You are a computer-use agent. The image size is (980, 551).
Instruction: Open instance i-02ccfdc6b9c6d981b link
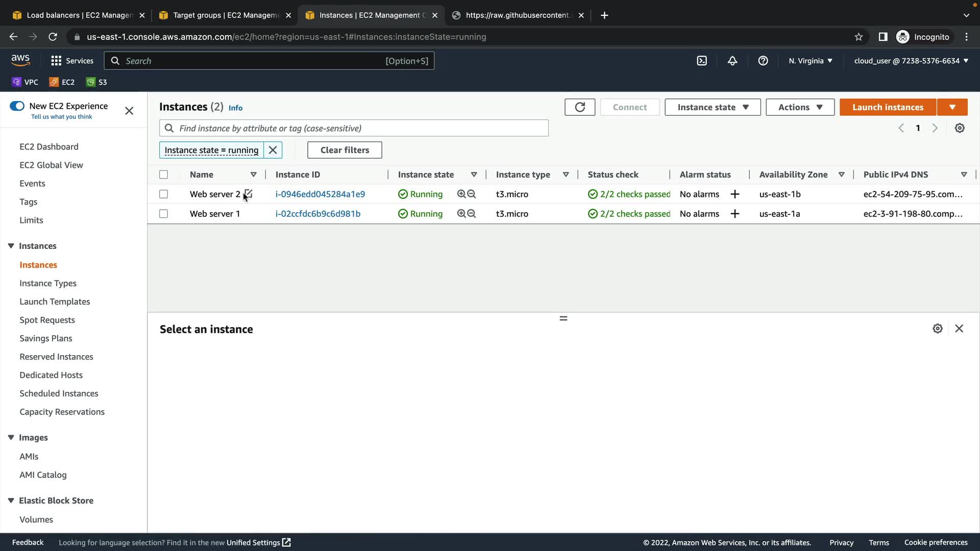(318, 214)
